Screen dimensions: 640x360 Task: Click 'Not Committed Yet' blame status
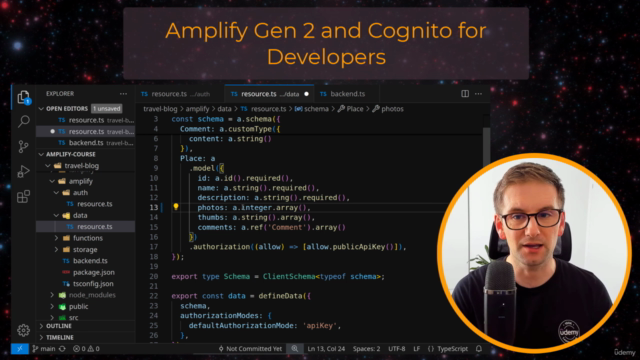pos(250,349)
